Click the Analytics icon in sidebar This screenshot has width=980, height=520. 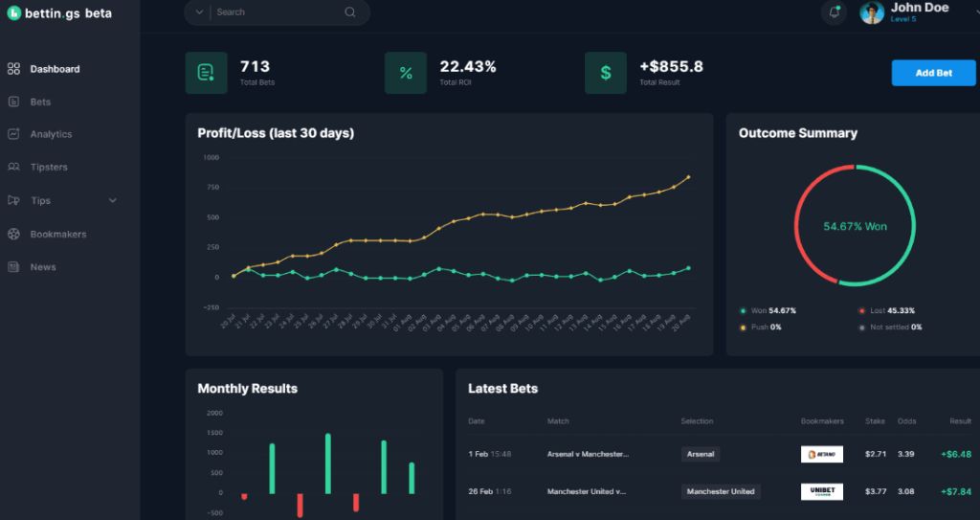click(13, 134)
